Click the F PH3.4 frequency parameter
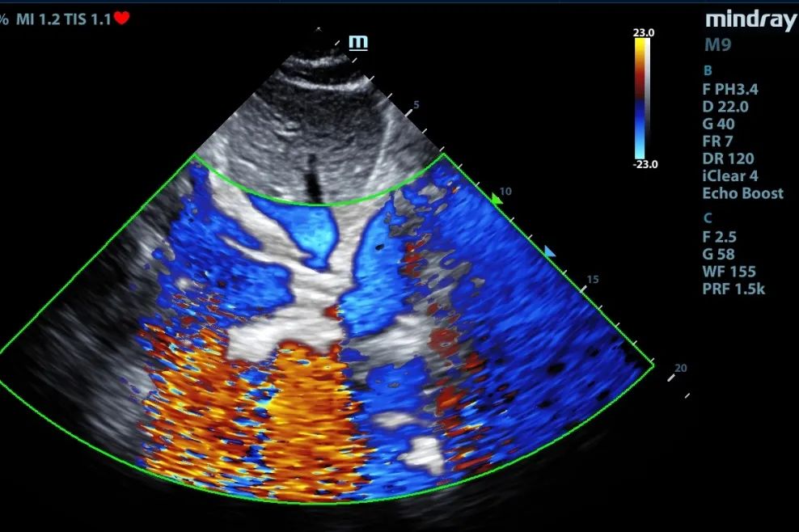 [730, 89]
